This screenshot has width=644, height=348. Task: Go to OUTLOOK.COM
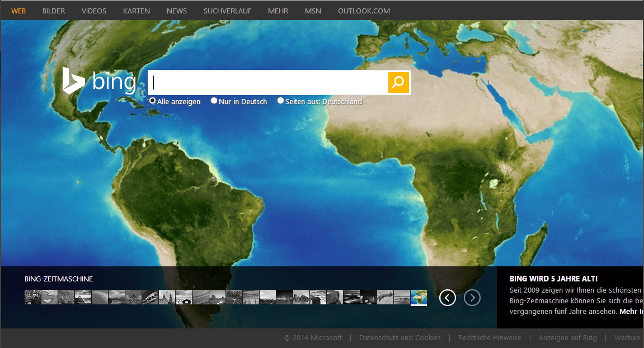click(x=364, y=11)
